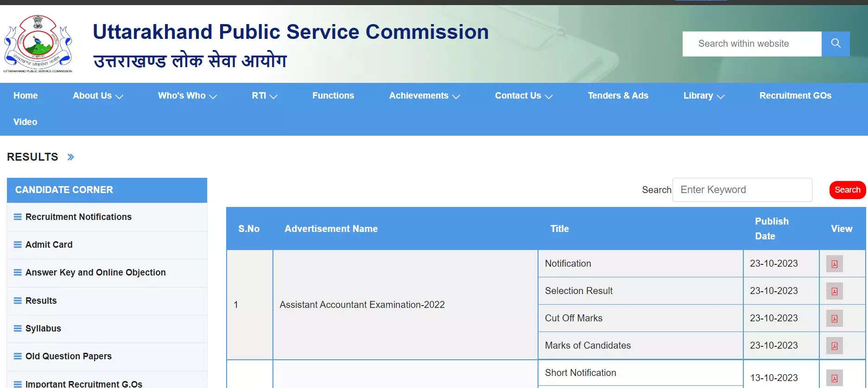Go to the Home page
This screenshot has width=868, height=388.
25,96
